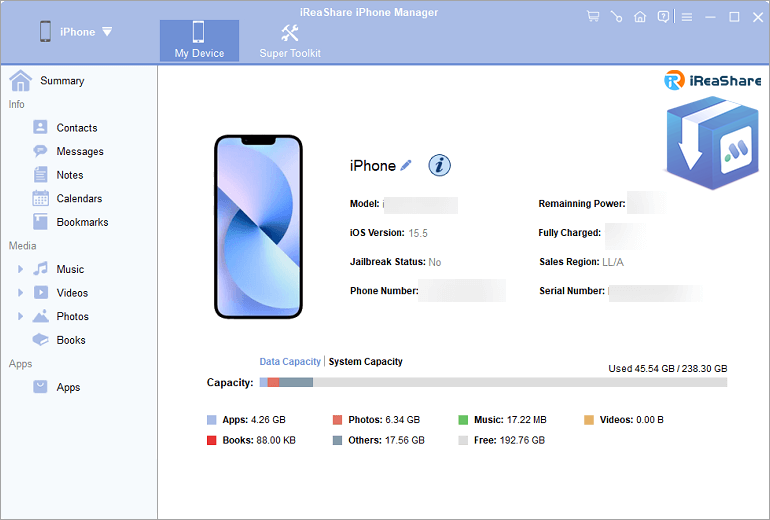770x520 pixels.
Task: Open the home page icon in title bar
Action: tap(640, 17)
